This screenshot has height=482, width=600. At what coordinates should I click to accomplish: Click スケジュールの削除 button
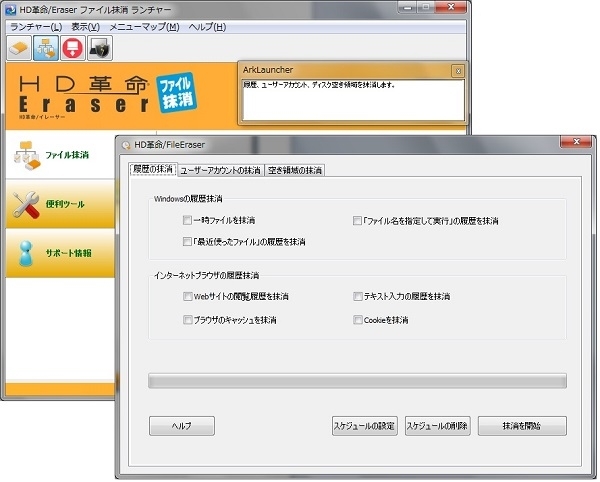437,426
